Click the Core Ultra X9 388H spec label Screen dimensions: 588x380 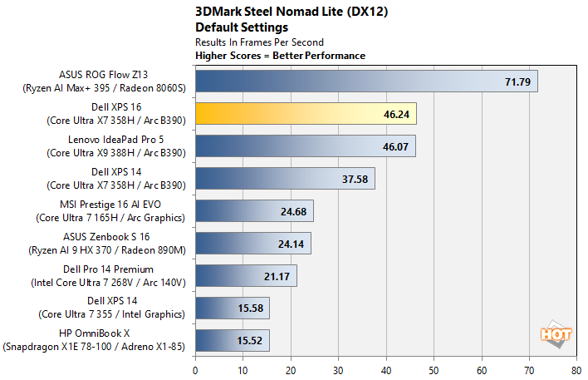click(x=116, y=153)
